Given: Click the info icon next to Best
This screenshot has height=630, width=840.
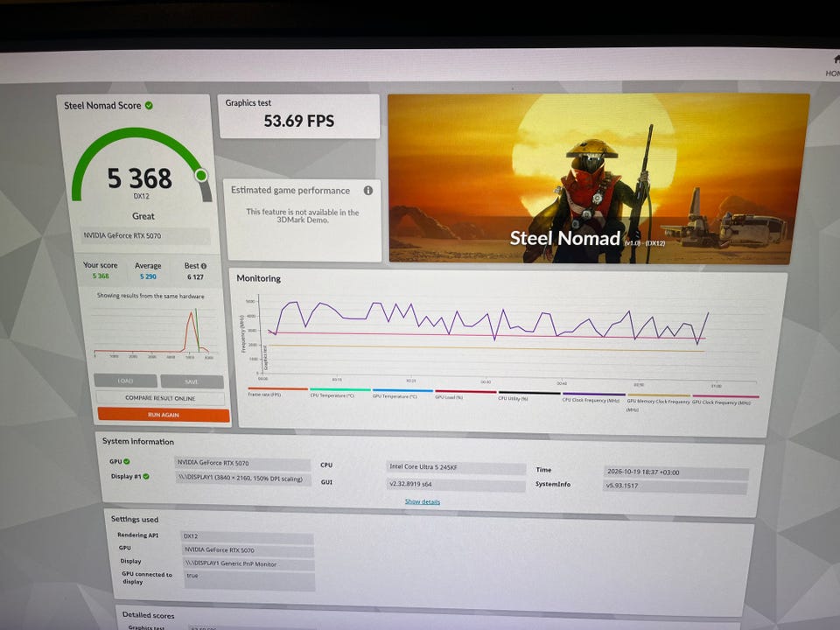Looking at the screenshot, I should click(204, 266).
